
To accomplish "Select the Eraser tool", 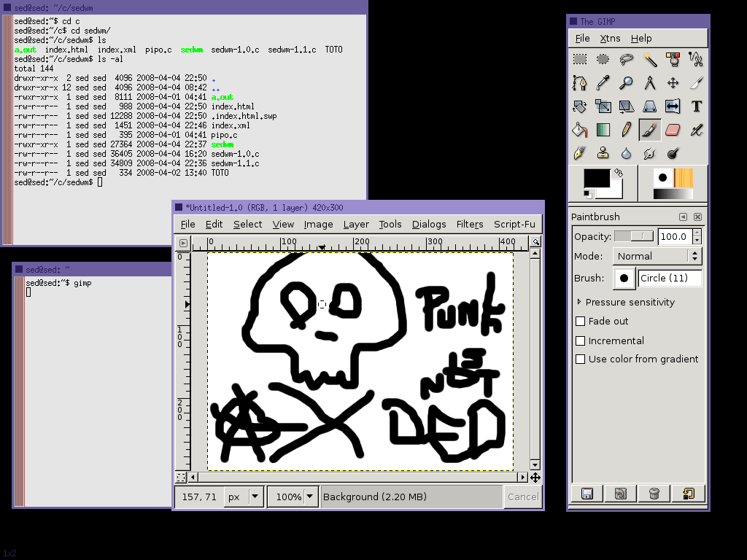I will point(673,130).
